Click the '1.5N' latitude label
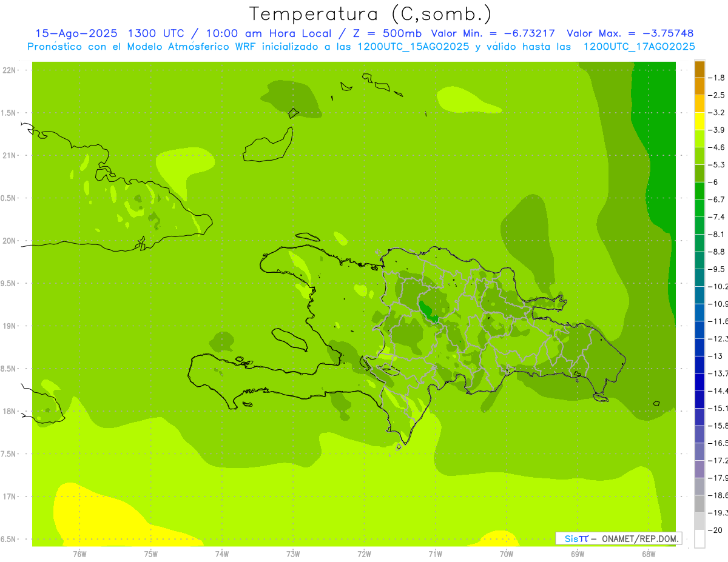The height and width of the screenshot is (562, 728). pos(9,113)
